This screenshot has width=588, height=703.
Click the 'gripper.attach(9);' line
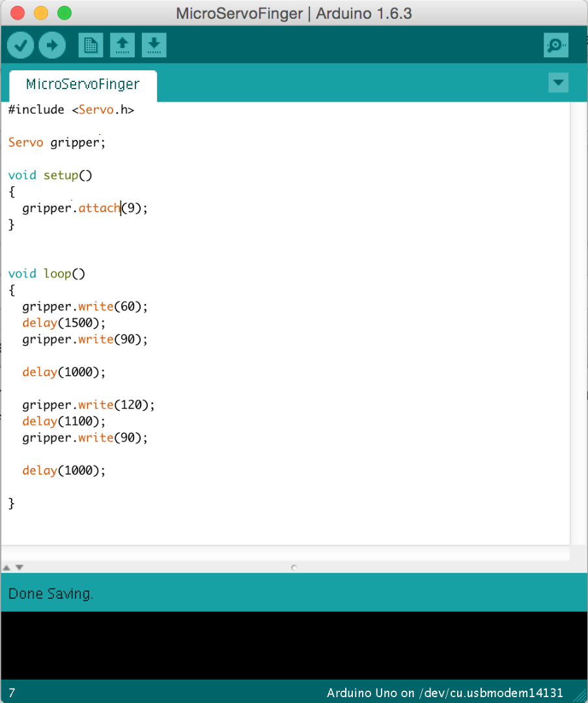(x=85, y=208)
